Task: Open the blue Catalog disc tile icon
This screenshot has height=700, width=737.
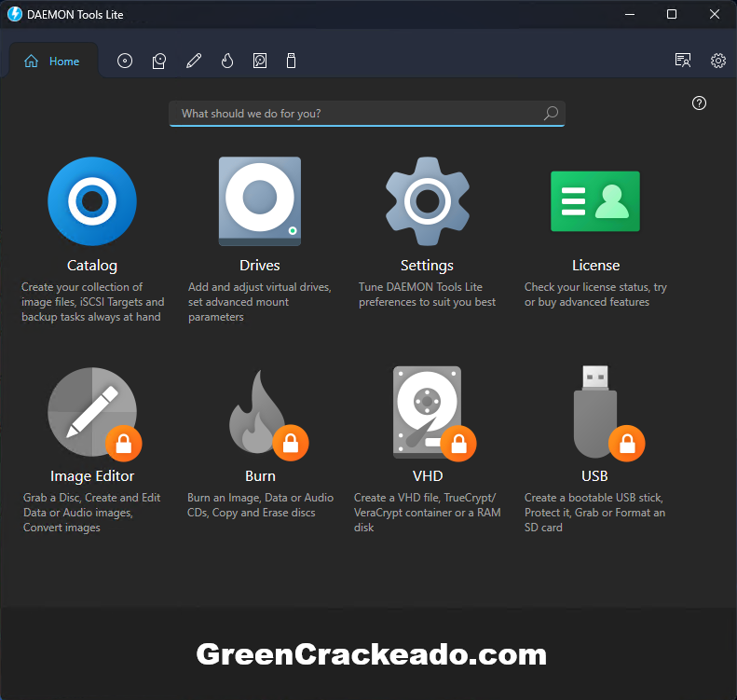Action: coord(92,201)
